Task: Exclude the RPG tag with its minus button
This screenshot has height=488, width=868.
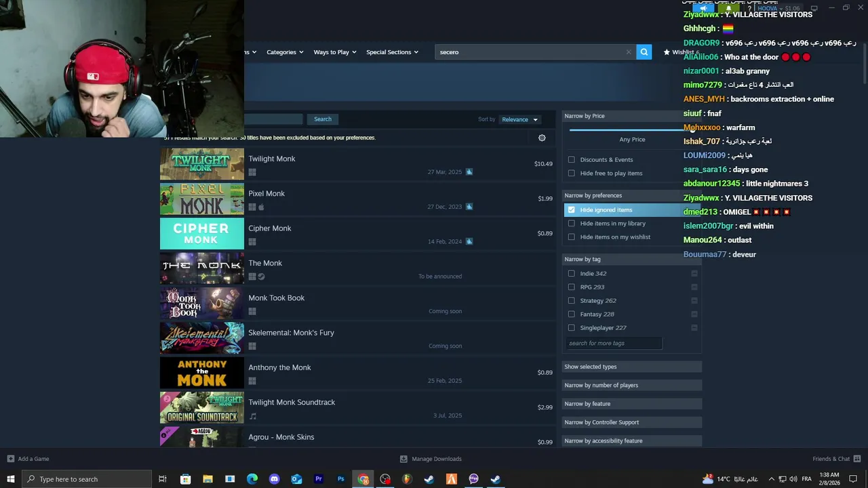Action: pos(694,287)
